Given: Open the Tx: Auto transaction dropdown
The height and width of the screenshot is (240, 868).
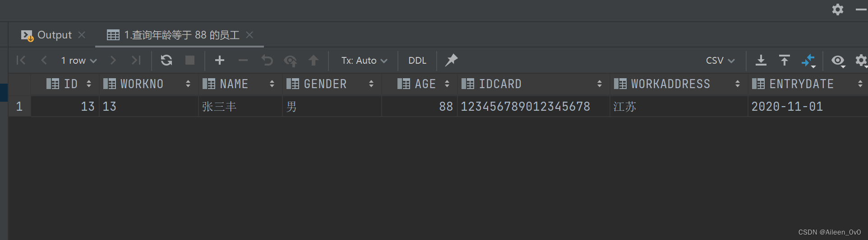Looking at the screenshot, I should (364, 61).
